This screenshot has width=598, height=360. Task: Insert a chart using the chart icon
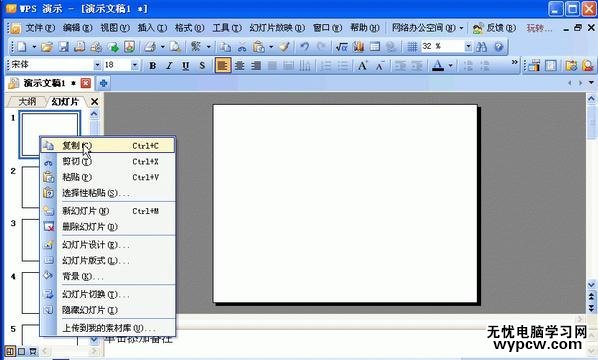358,47
